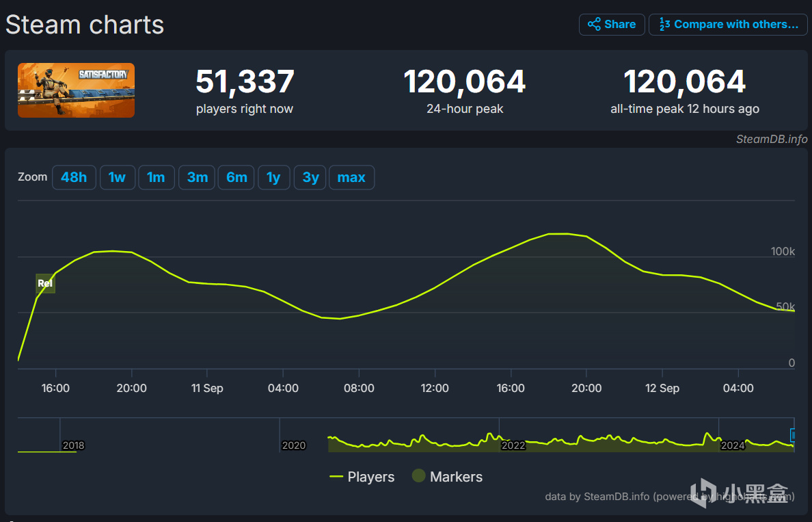This screenshot has height=522, width=812.
Task: Click the navigator right range handle
Action: click(793, 435)
